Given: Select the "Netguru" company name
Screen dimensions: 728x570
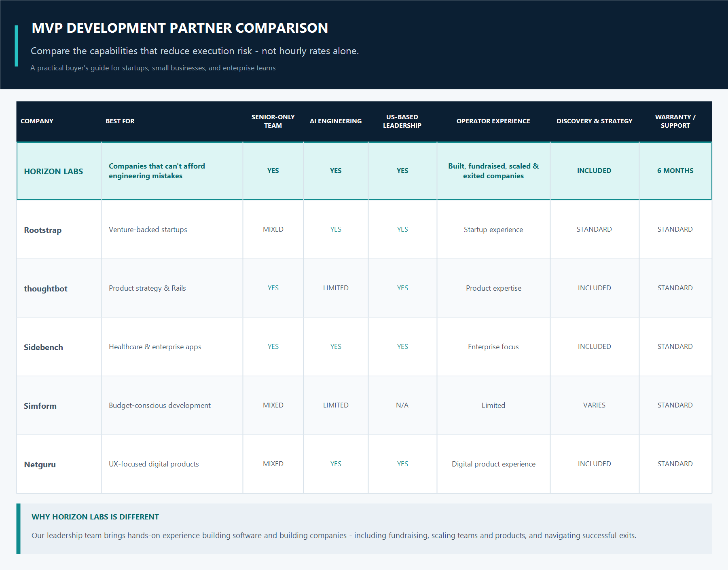Looking at the screenshot, I should 40,464.
